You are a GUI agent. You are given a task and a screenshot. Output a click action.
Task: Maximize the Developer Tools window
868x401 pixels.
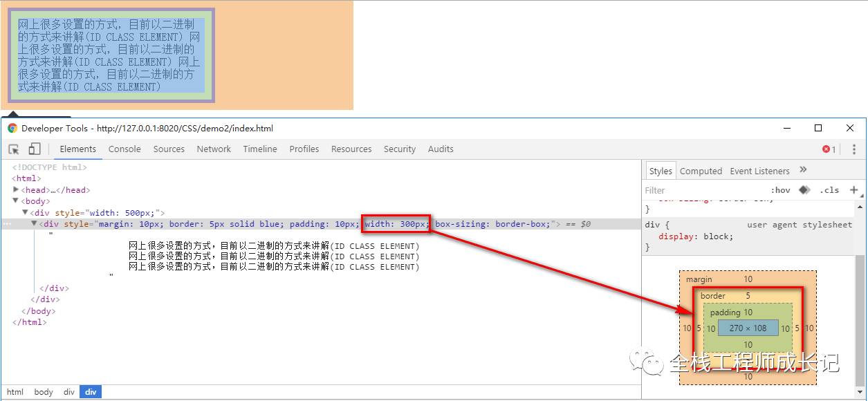(x=818, y=128)
